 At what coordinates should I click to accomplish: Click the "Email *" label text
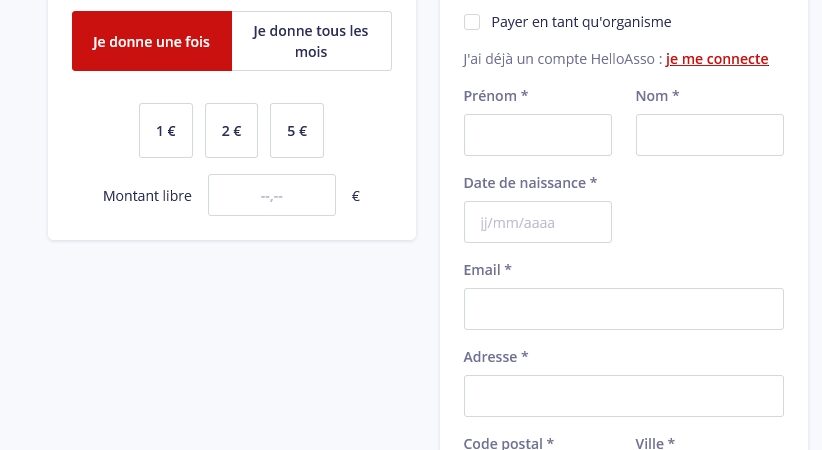487,270
